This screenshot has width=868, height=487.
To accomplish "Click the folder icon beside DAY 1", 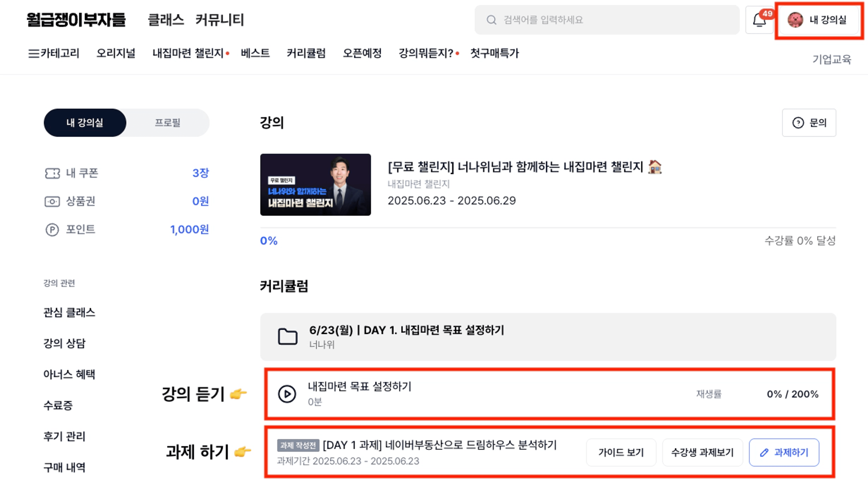I will coord(288,337).
